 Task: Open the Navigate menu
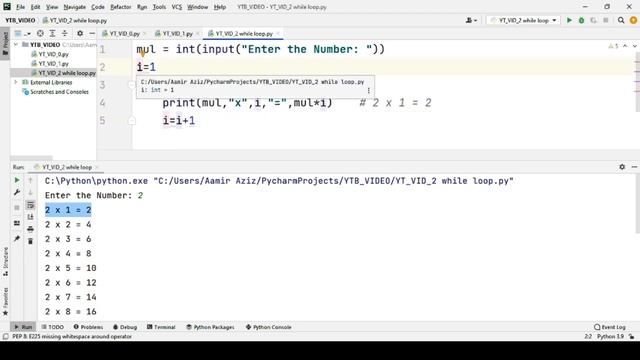[75, 7]
